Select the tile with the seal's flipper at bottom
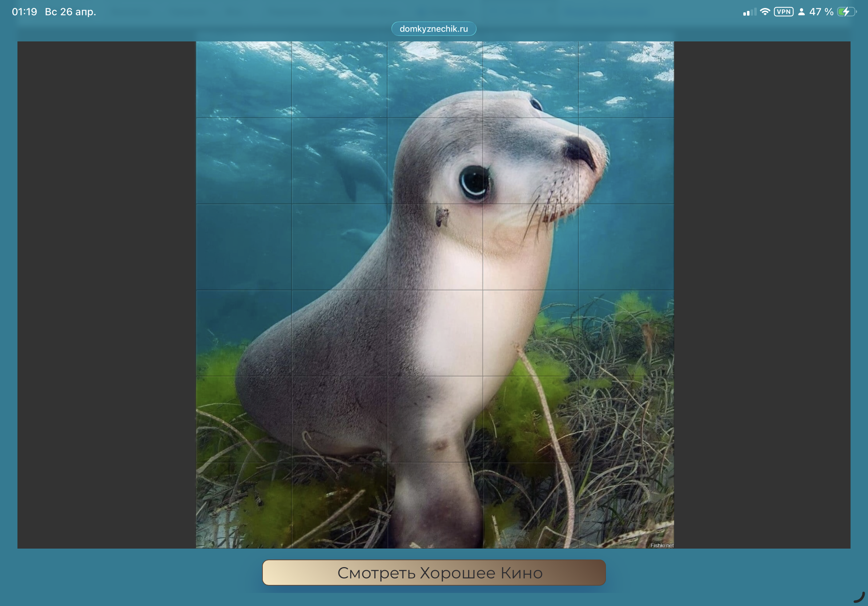The width and height of the screenshot is (868, 606). pyautogui.click(x=435, y=505)
